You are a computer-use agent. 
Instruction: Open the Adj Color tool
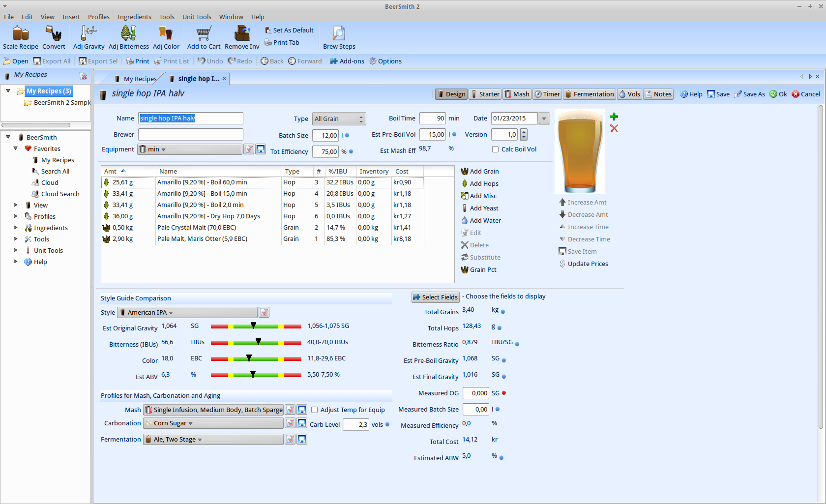[x=166, y=38]
